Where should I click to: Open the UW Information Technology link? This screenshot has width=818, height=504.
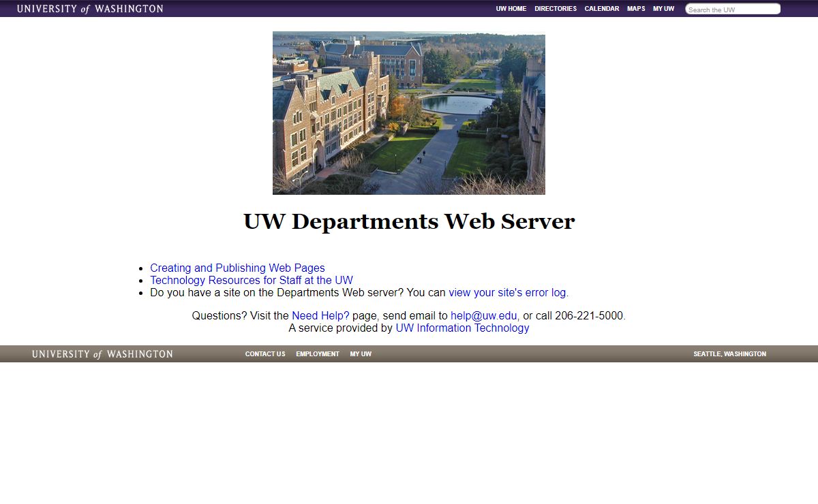pyautogui.click(x=462, y=328)
